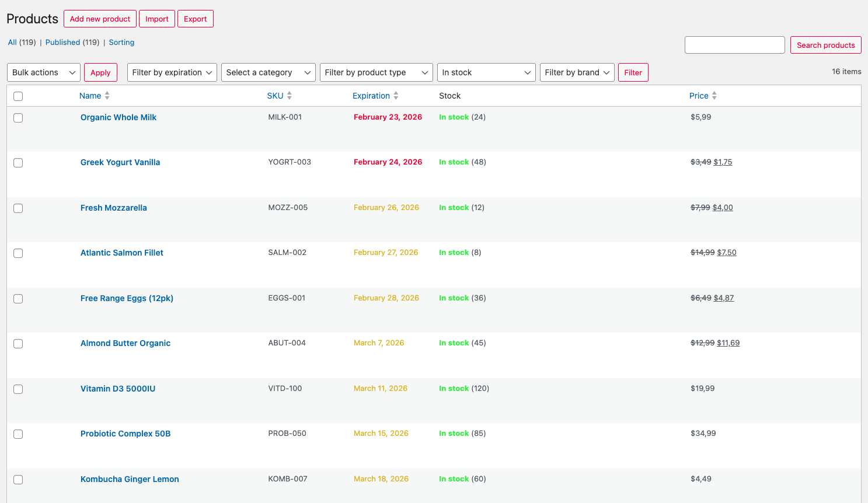Check the Organic Whole Milk row checkbox

click(x=18, y=117)
